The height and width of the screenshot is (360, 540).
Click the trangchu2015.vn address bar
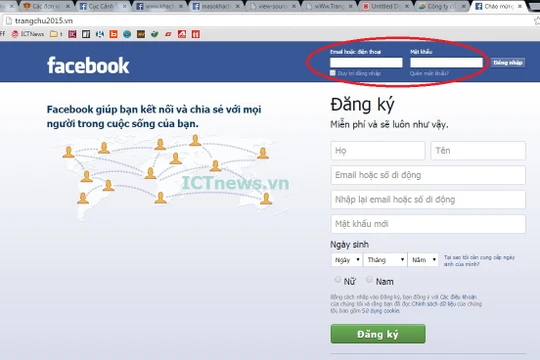click(269, 21)
